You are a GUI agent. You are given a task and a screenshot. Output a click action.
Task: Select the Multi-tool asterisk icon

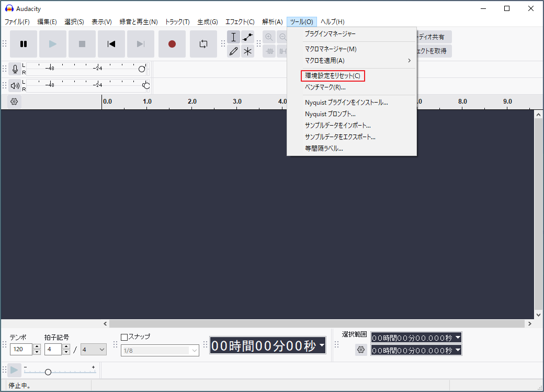[x=248, y=51]
